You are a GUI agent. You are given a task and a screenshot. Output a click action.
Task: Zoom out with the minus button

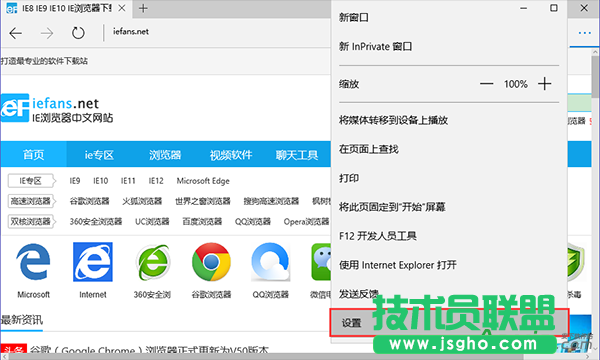tap(486, 84)
